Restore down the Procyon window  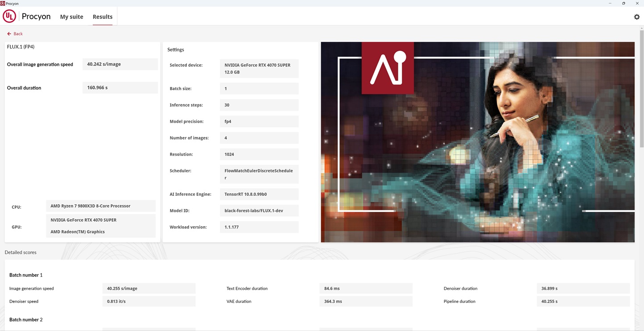(623, 3)
